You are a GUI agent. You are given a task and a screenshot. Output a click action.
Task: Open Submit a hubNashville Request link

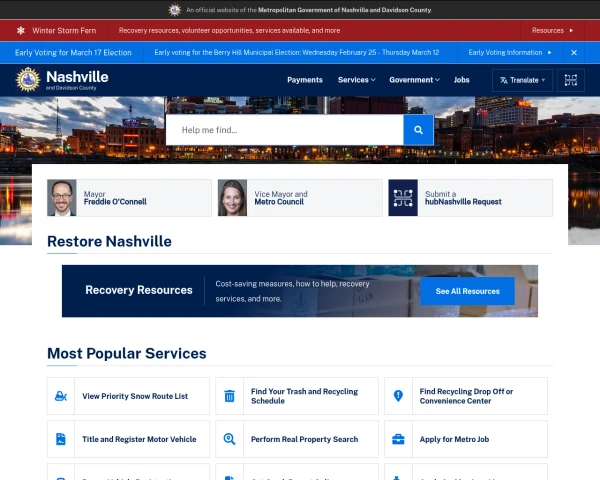coord(471,198)
